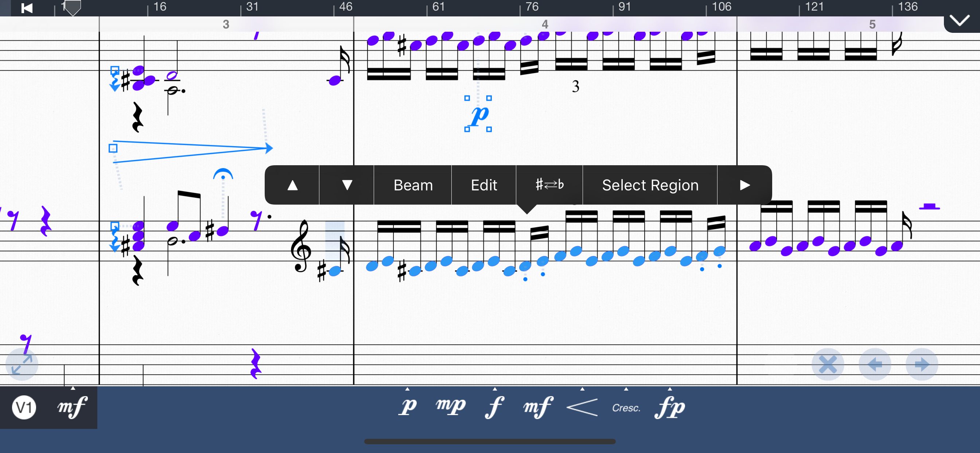Screen dimensions: 980x453
Task: Open the current mf dynamics palette category
Action: click(x=72, y=407)
